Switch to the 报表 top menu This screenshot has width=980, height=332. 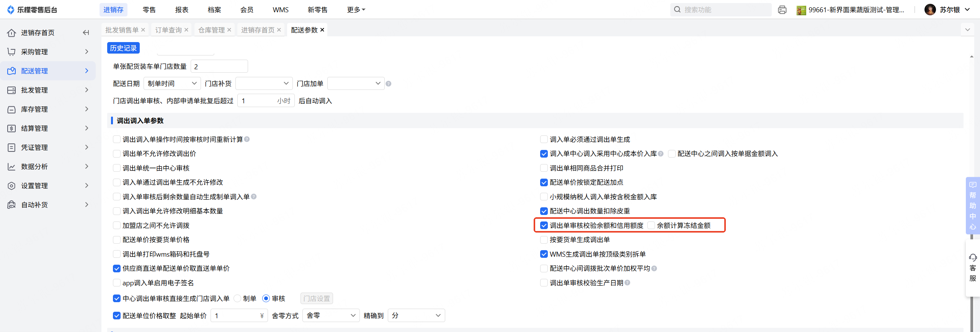(x=181, y=10)
